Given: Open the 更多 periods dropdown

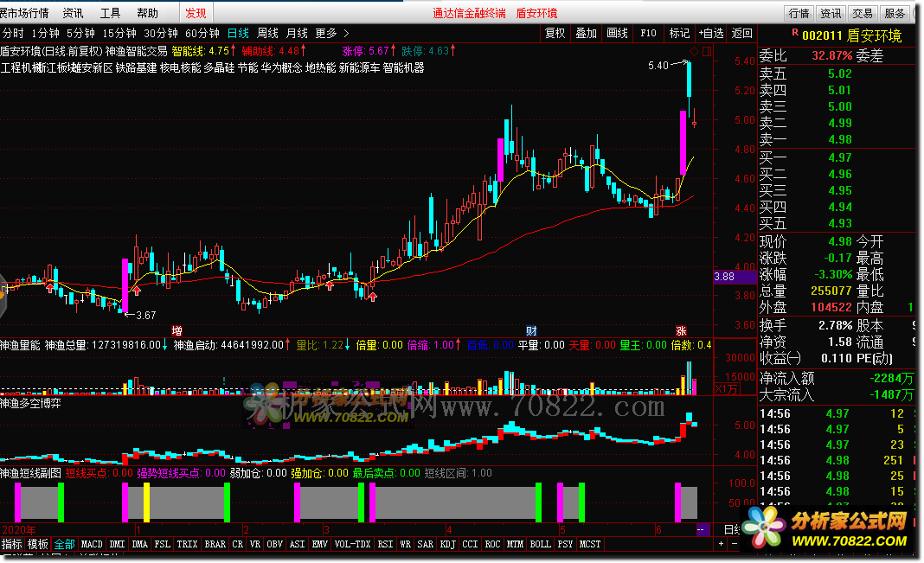Looking at the screenshot, I should tap(326, 34).
